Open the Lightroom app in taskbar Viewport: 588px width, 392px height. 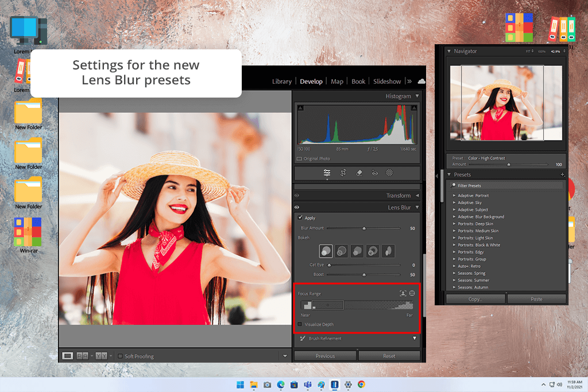pyautogui.click(x=335, y=385)
